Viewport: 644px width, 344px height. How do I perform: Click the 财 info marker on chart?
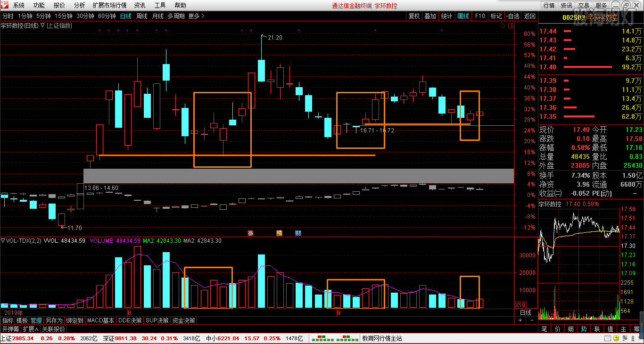tap(298, 233)
